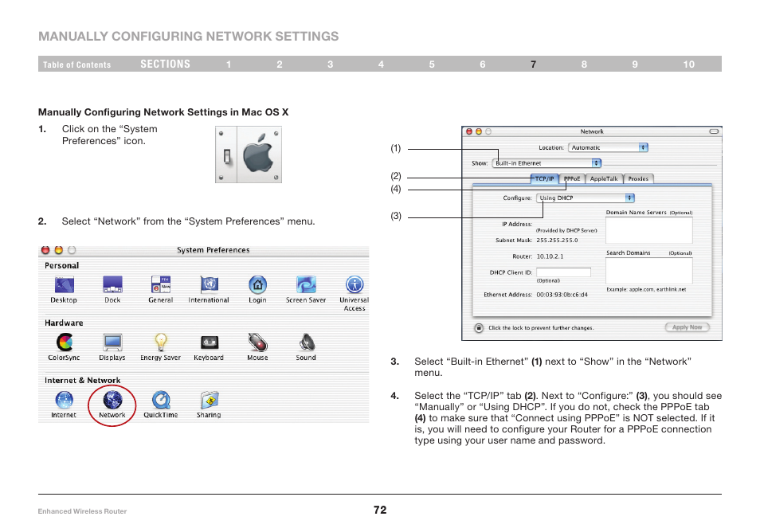
Task: Click the DHCP Client ID input field
Action: click(563, 272)
